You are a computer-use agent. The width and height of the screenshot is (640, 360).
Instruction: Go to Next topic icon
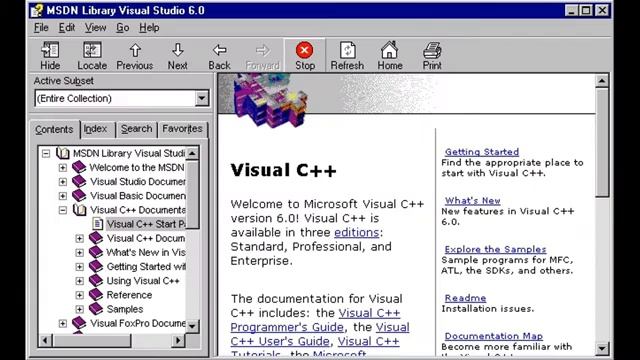coord(178,50)
